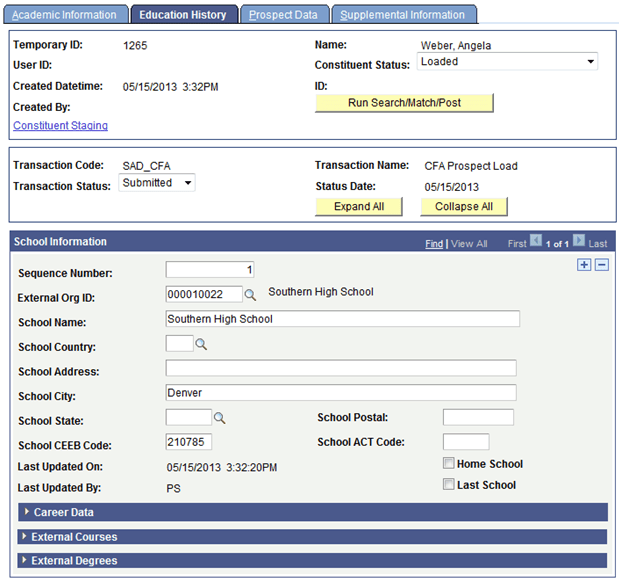Image resolution: width=619 pixels, height=582 pixels.
Task: Check the Home School checkbox
Action: (448, 463)
